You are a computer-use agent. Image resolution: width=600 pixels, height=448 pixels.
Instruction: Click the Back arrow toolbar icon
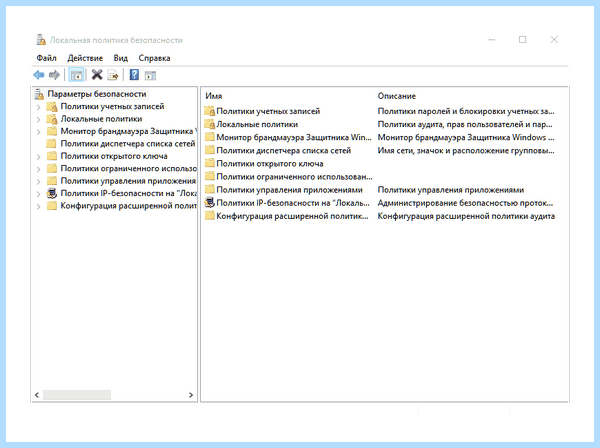pyautogui.click(x=39, y=75)
